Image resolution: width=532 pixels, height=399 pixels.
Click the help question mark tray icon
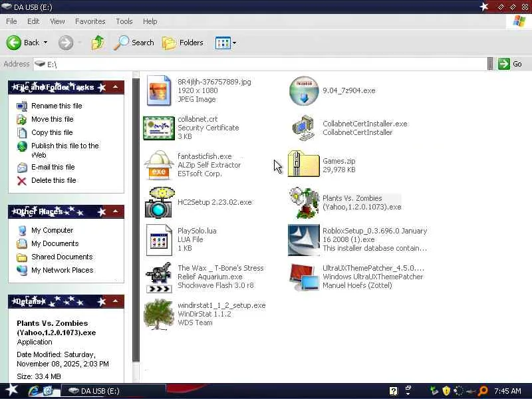point(393,391)
